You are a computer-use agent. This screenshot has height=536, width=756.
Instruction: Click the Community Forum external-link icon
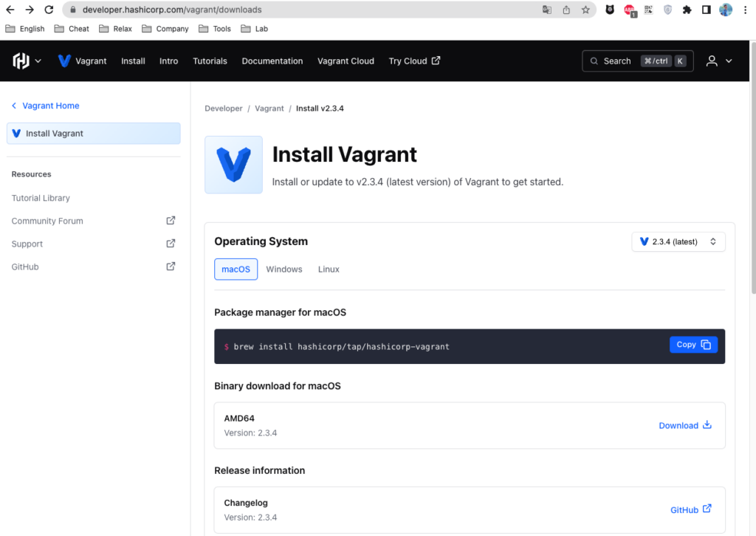tap(171, 221)
